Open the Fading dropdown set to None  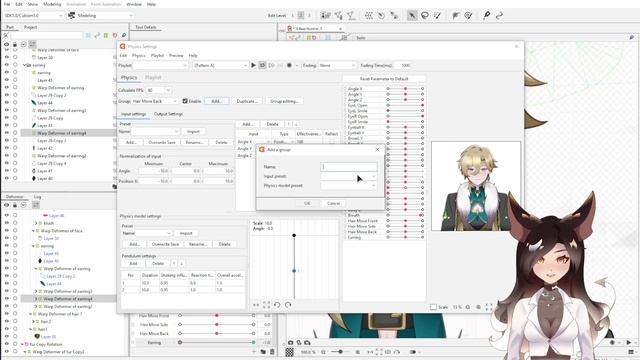[337, 65]
